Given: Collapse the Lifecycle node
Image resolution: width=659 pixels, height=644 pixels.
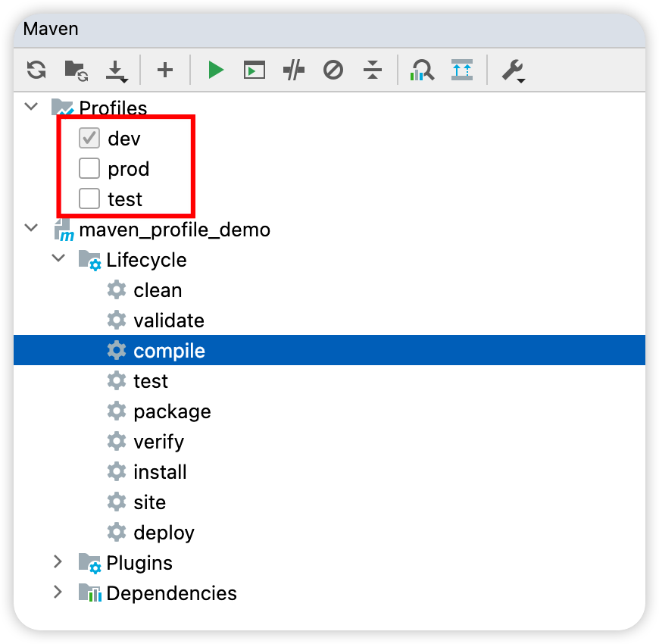Looking at the screenshot, I should click(x=58, y=258).
